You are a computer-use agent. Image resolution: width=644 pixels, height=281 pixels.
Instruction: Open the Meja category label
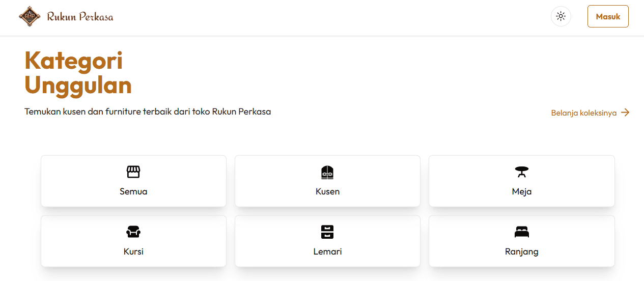tap(522, 192)
